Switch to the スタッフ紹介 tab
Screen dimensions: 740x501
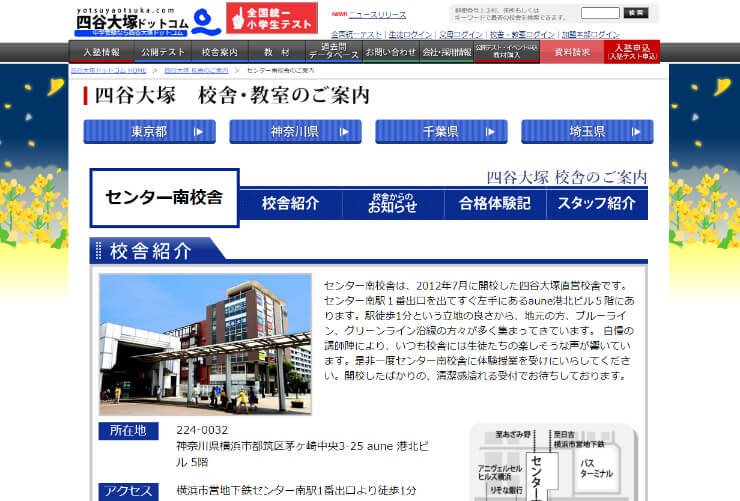click(x=597, y=204)
